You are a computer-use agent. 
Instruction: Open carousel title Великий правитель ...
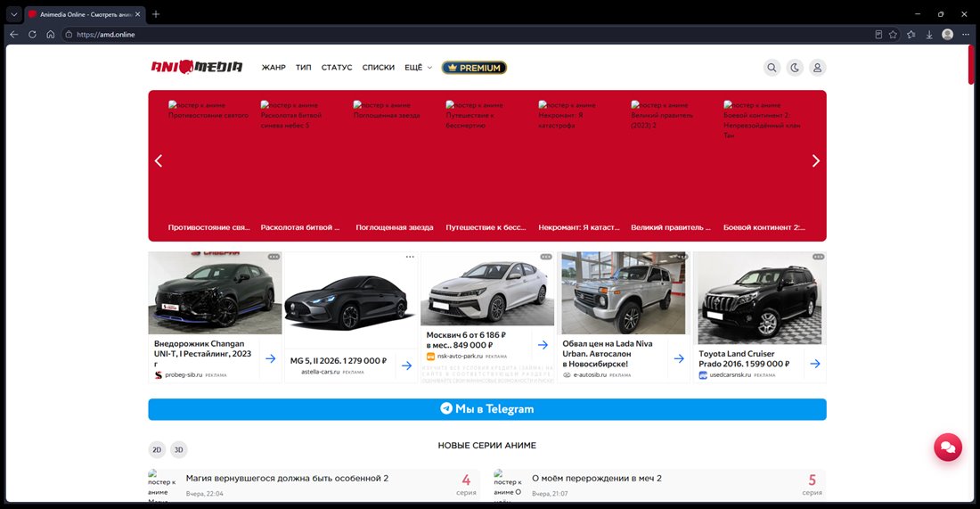[671, 227]
